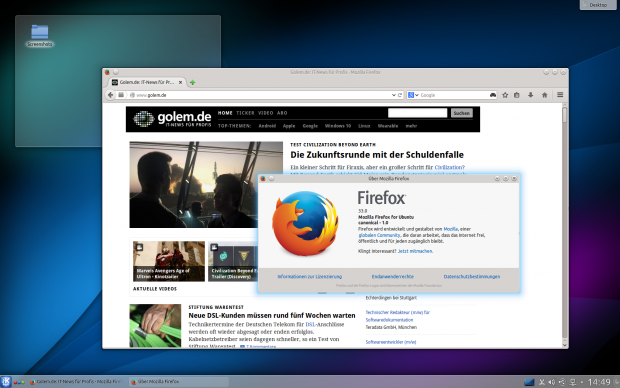Image resolution: width=620 pixels, height=388 pixels.
Task: Click the Mozilla link in the About dialog
Action: (x=450, y=229)
